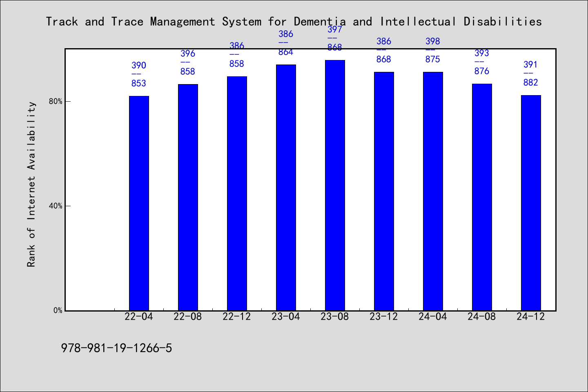This screenshot has width=588, height=392.
Task: Click the blue bar for 24-08
Action: pyautogui.click(x=482, y=197)
